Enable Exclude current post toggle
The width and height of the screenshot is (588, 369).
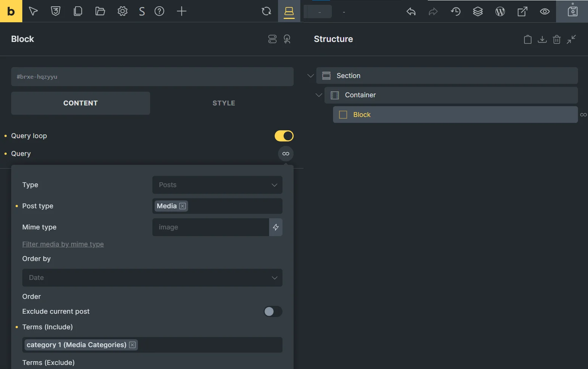[x=273, y=311]
